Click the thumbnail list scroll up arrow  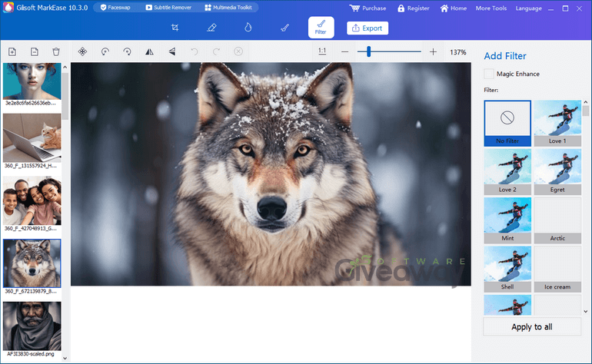pos(65,67)
